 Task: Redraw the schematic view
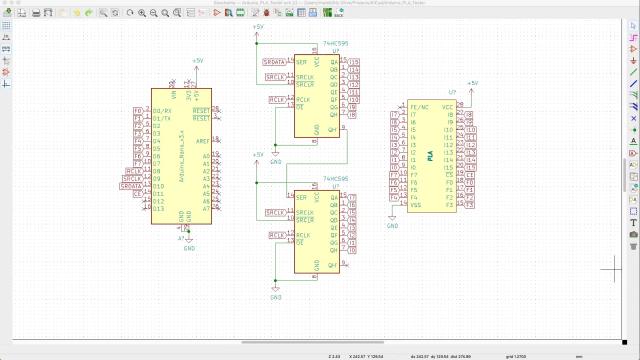tap(130, 13)
